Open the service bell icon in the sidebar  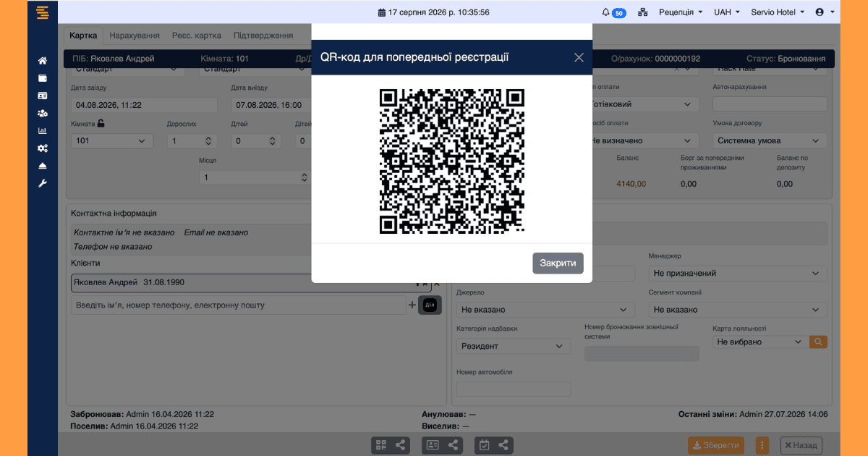(x=43, y=166)
